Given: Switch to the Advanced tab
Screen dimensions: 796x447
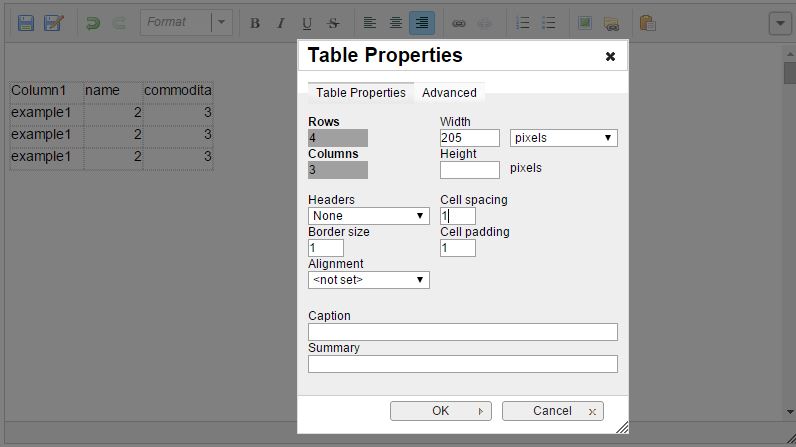Looking at the screenshot, I should [x=449, y=93].
